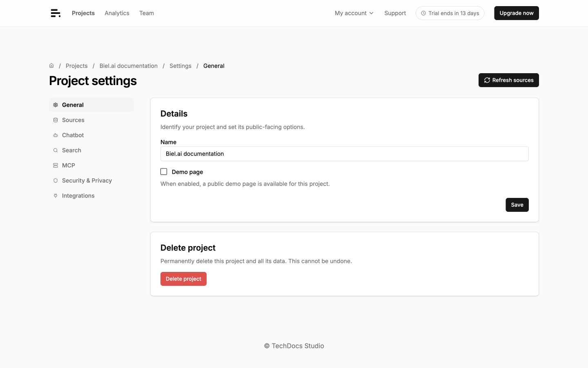Select General in settings sidebar

pos(91,105)
